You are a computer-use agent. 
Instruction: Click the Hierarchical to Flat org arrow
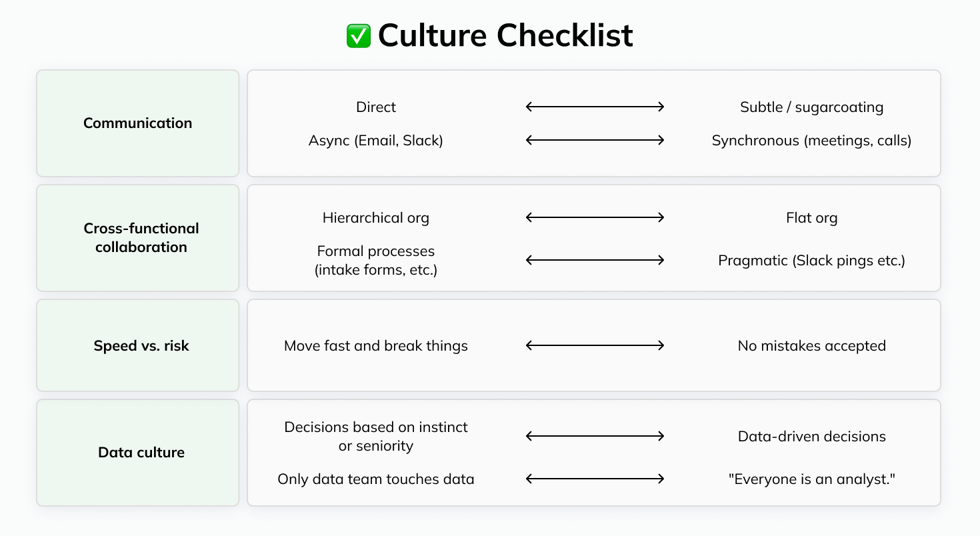pyautogui.click(x=595, y=217)
